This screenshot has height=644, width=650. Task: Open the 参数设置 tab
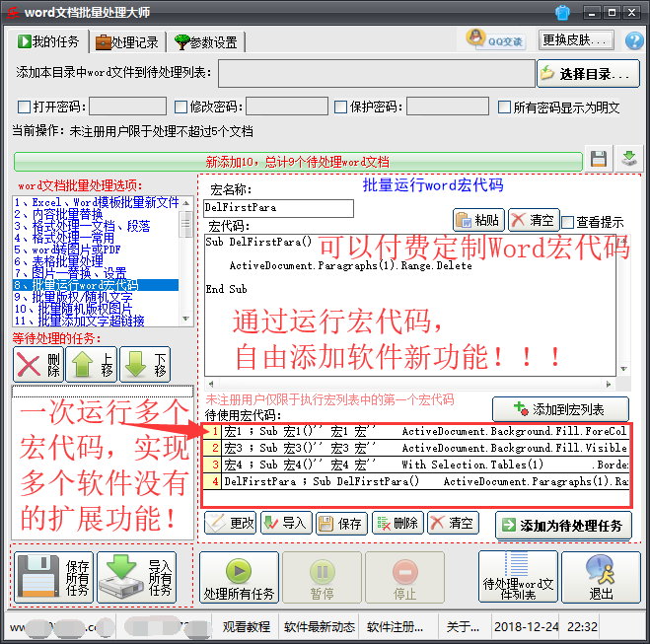coord(205,42)
